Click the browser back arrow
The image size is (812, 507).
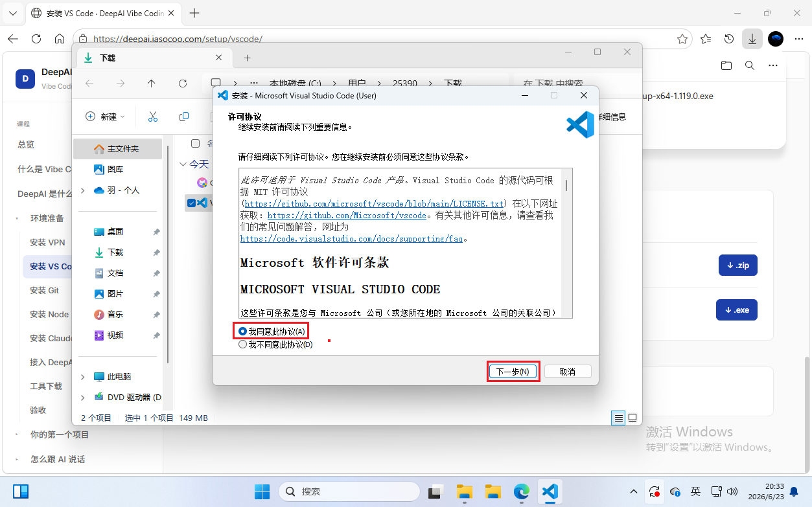tap(13, 39)
